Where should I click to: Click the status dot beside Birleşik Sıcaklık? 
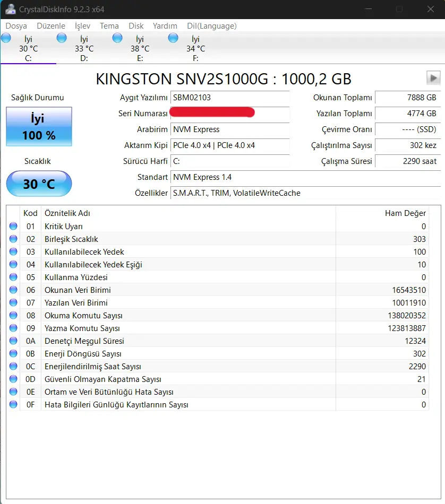point(13,239)
